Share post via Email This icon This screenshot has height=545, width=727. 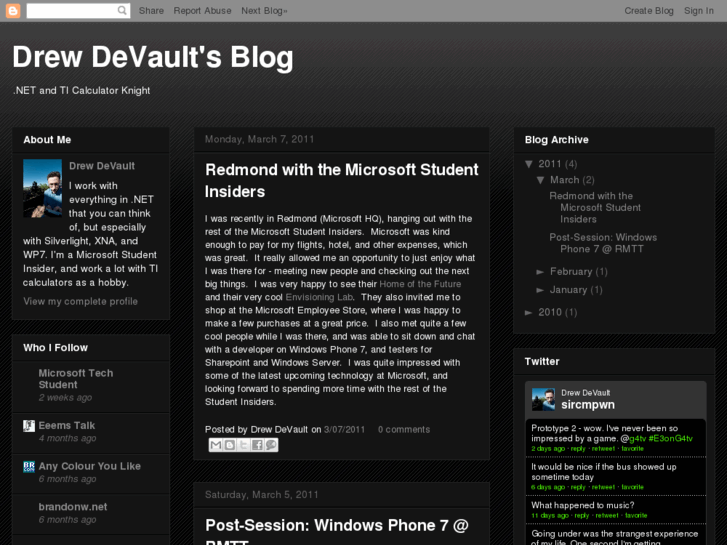(215, 445)
